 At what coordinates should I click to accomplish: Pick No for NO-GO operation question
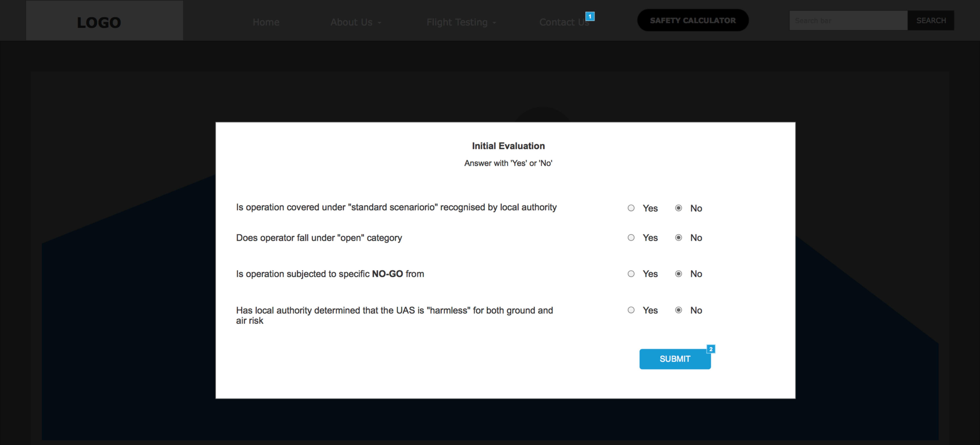678,274
